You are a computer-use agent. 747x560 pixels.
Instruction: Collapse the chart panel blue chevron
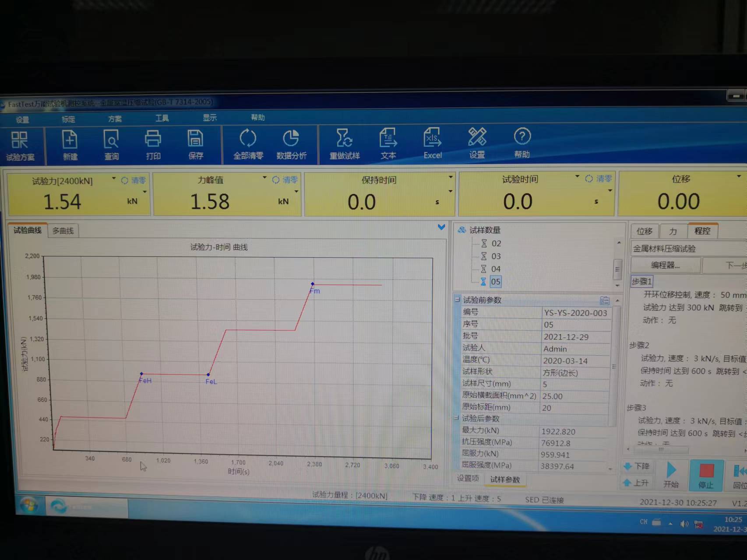click(441, 227)
